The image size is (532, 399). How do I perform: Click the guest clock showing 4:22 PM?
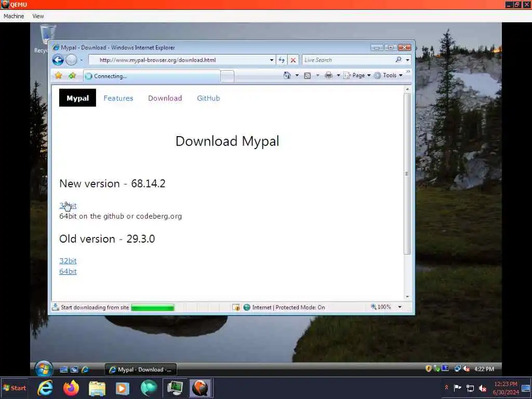484,369
